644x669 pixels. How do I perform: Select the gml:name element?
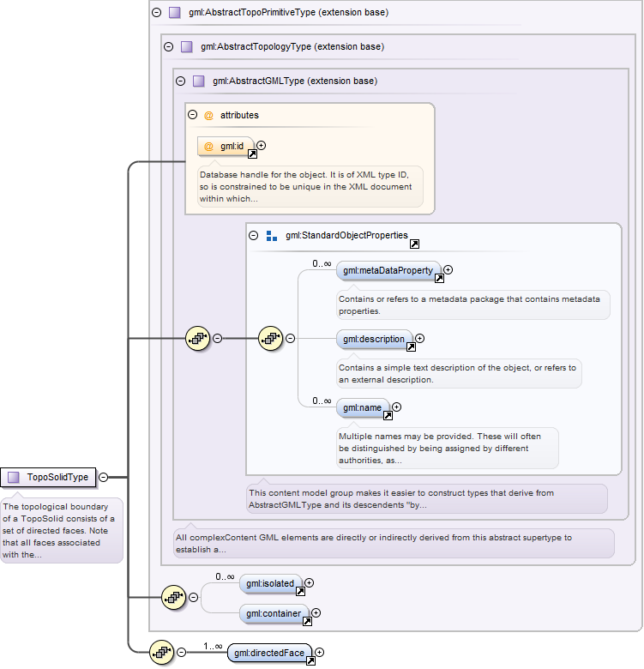(x=364, y=408)
